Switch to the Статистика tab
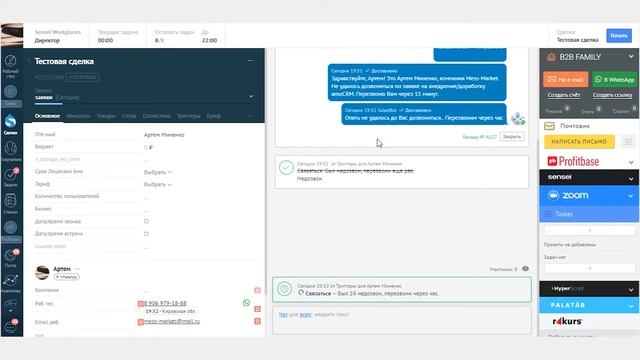The image size is (640, 360). [x=156, y=116]
